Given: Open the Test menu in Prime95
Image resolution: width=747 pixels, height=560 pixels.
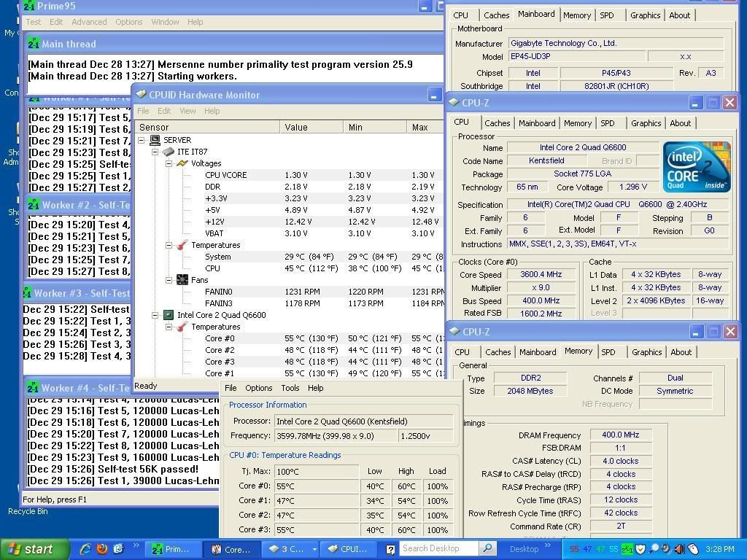Looking at the screenshot, I should pyautogui.click(x=33, y=22).
